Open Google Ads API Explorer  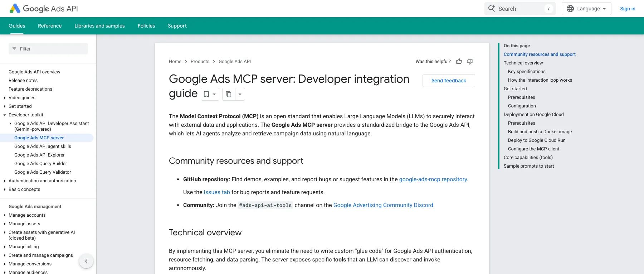pos(39,155)
